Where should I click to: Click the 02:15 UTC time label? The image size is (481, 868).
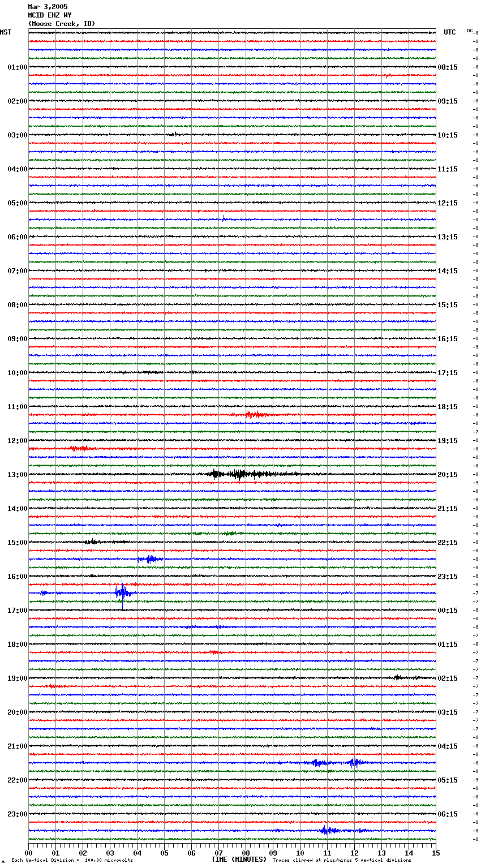pyautogui.click(x=448, y=678)
